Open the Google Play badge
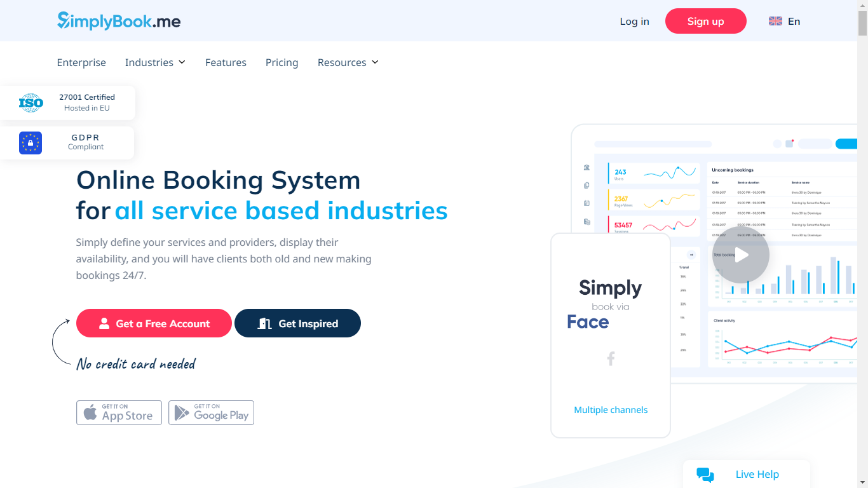 (211, 412)
